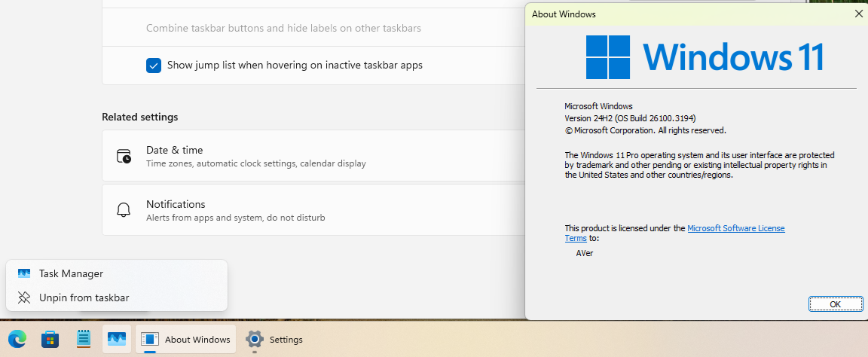The width and height of the screenshot is (868, 357).
Task: Close the About Windows dialog
Action: (x=858, y=14)
